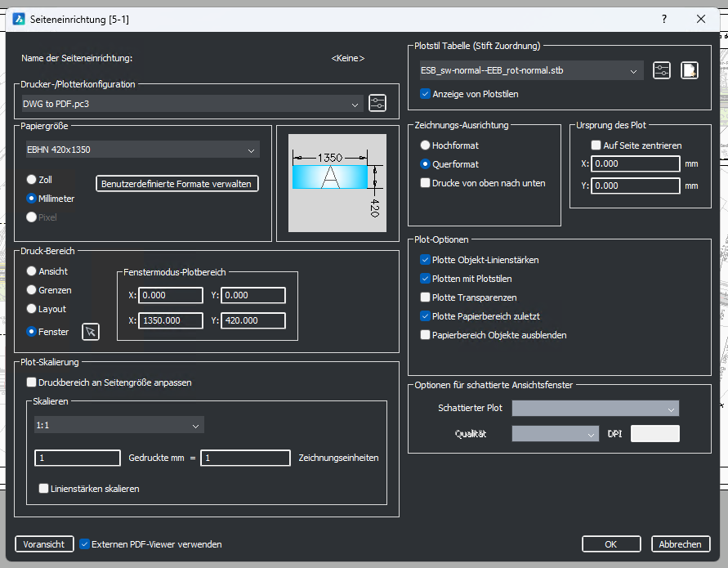This screenshot has width=728, height=568.
Task: Select the Hochformat orientation
Action: click(x=425, y=145)
